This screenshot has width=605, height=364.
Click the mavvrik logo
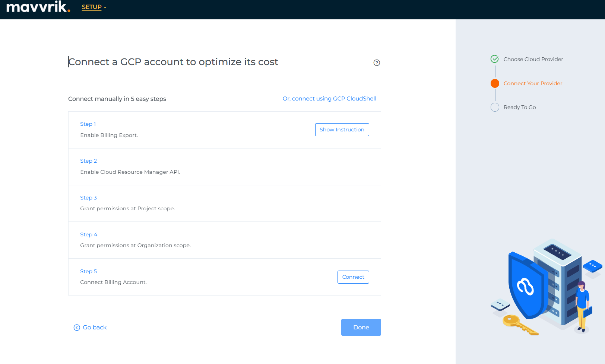tap(38, 7)
